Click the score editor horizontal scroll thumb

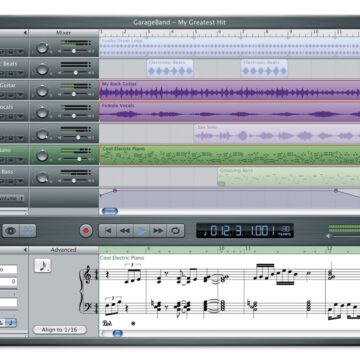point(118,333)
